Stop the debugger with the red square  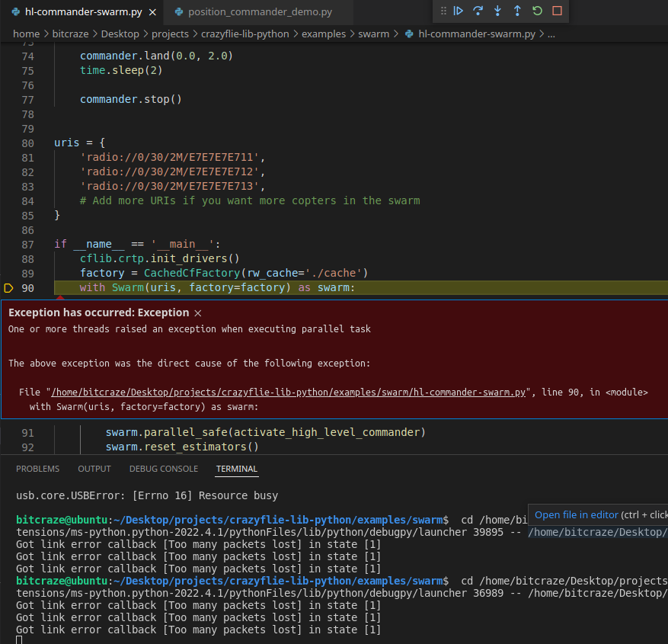(557, 11)
